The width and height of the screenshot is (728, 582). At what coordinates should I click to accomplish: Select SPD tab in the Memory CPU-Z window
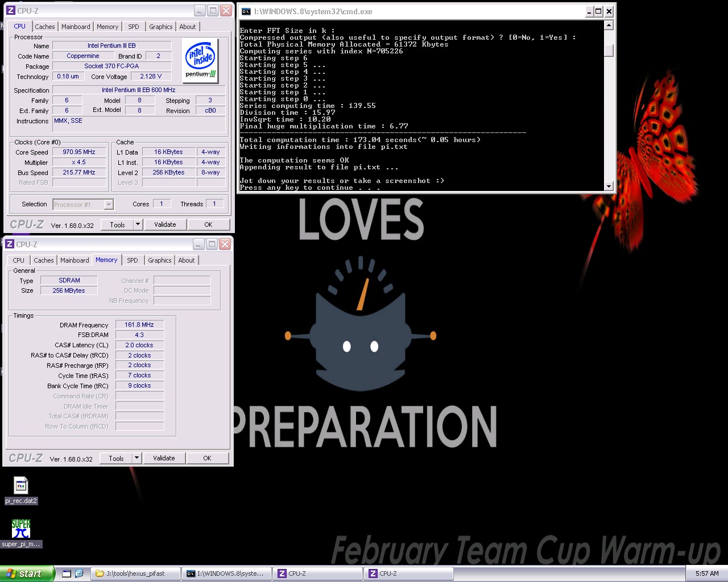133,260
